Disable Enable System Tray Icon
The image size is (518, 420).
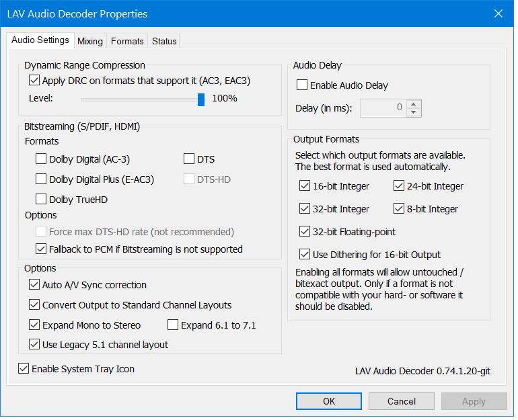pyautogui.click(x=24, y=368)
